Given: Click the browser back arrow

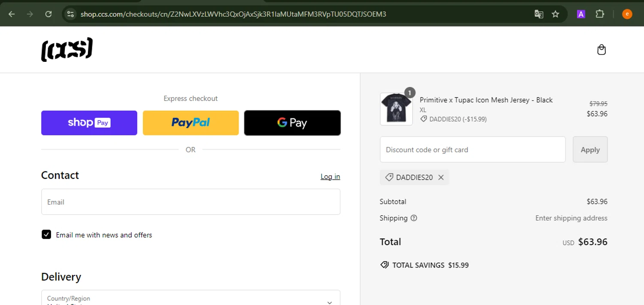Looking at the screenshot, I should coord(12,14).
